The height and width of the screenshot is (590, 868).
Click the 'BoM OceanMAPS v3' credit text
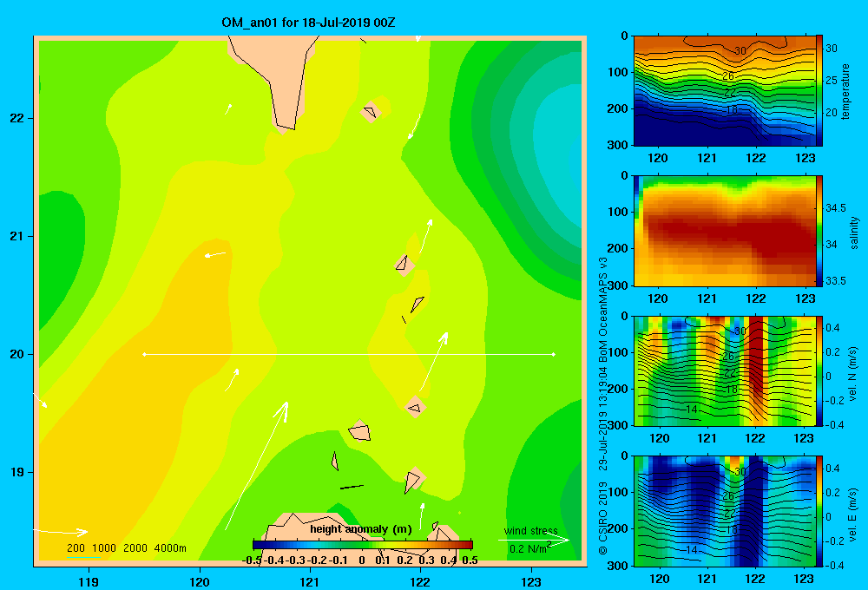pos(603,310)
